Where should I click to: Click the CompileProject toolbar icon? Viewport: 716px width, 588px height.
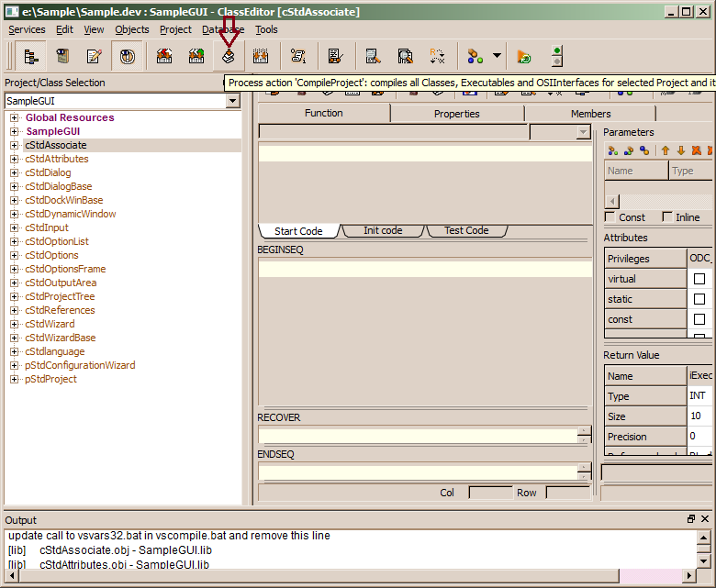click(229, 57)
